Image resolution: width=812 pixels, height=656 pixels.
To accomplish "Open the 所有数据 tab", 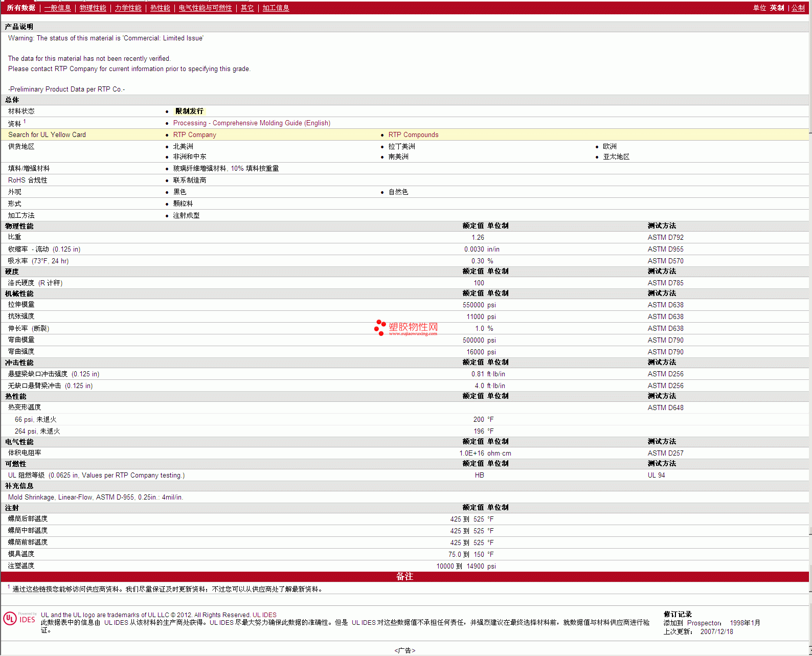I will point(21,8).
